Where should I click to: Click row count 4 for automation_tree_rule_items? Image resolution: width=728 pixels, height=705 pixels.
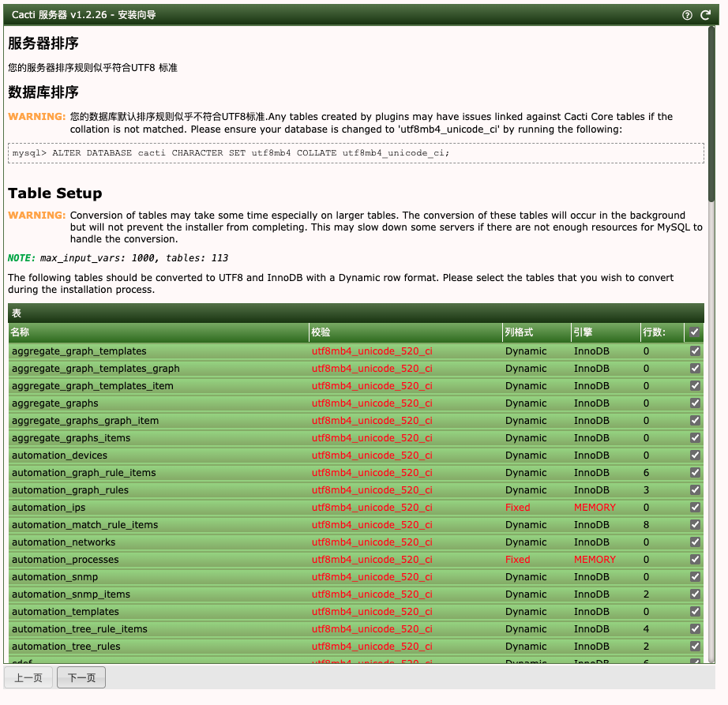click(646, 629)
